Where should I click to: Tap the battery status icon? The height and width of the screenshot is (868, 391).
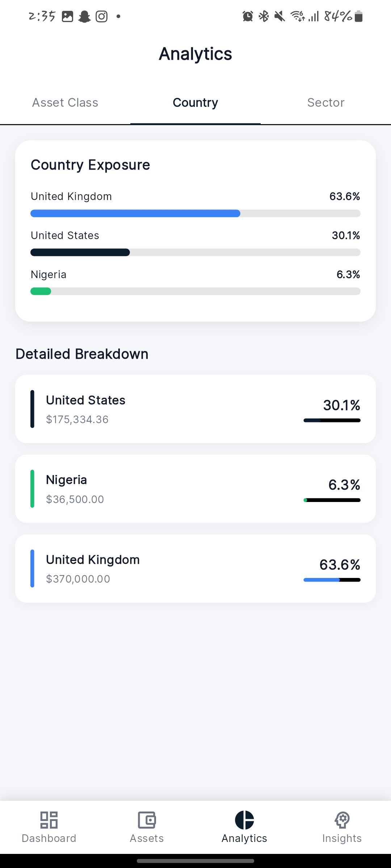click(x=359, y=16)
